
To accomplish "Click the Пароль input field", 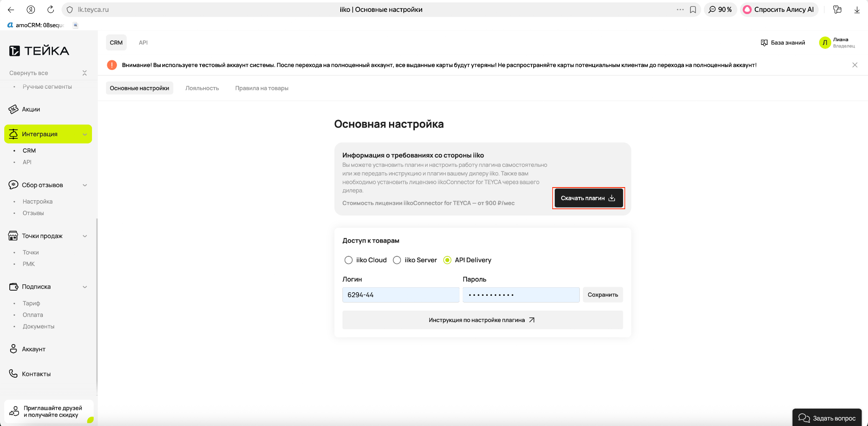I will pyautogui.click(x=521, y=295).
